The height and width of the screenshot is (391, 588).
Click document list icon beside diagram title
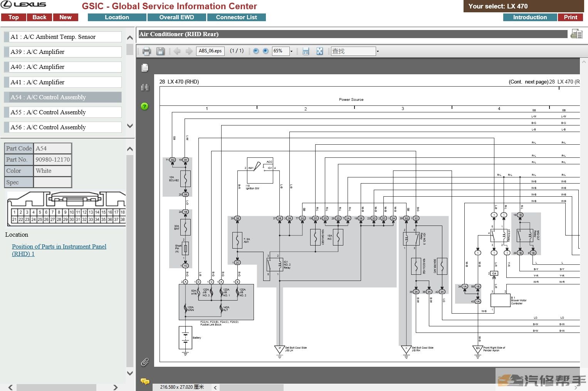tap(576, 34)
